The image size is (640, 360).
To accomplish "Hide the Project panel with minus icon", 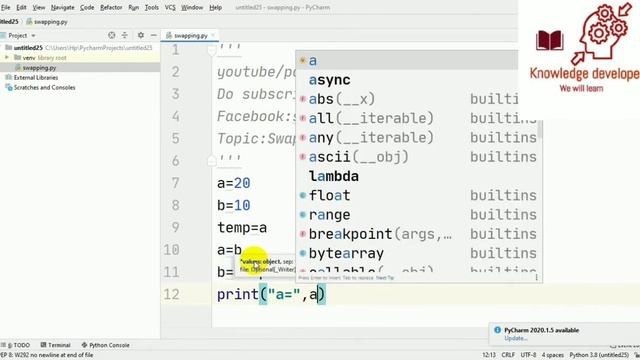I will (x=153, y=36).
